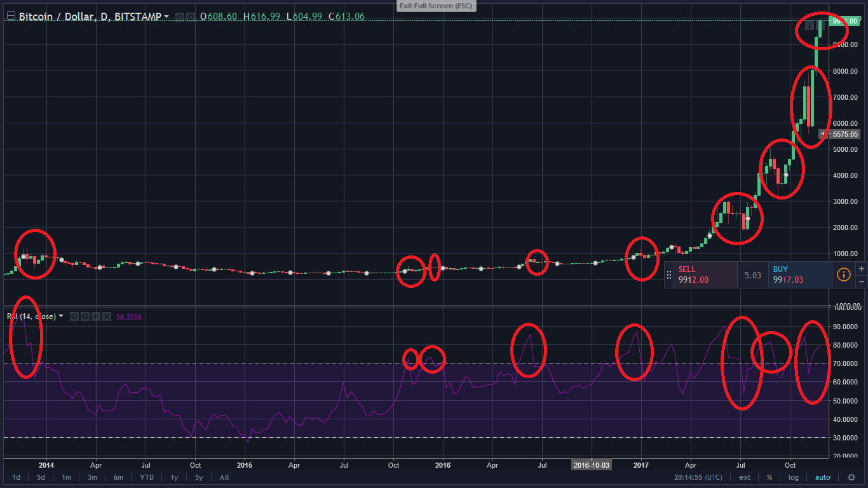This screenshot has height=488, width=868.
Task: Select the All time range
Action: pyautogui.click(x=224, y=477)
